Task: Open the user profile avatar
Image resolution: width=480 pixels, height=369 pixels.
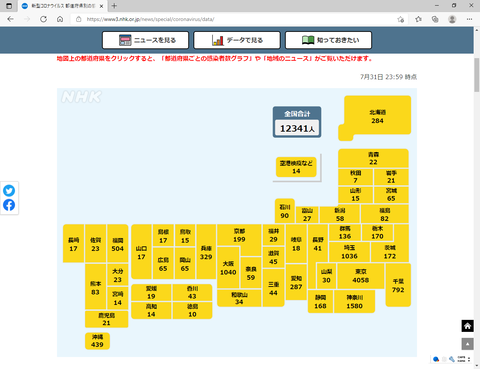Action: click(x=452, y=19)
